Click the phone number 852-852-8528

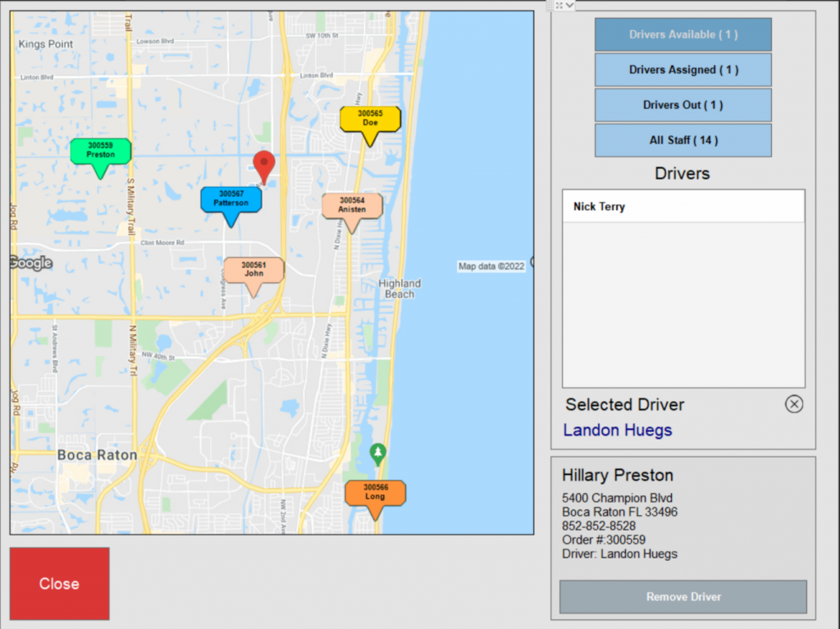(598, 526)
